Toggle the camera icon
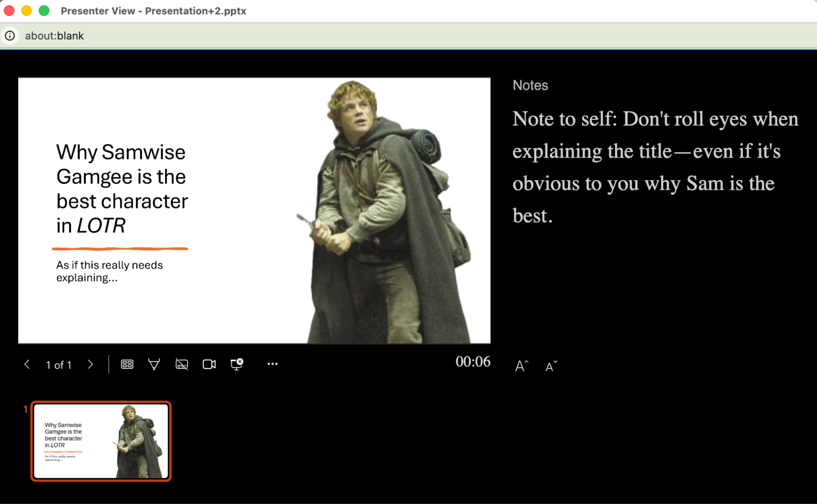This screenshot has height=504, width=817. [x=209, y=364]
